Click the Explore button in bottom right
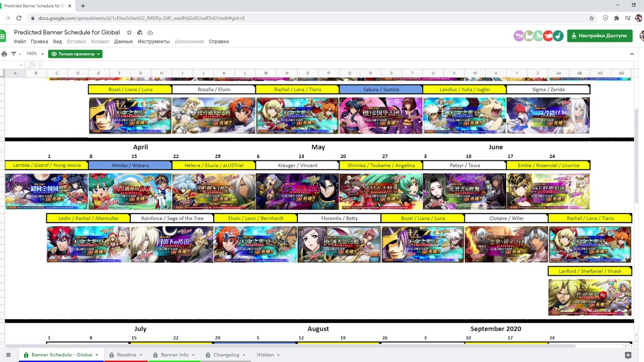The width and height of the screenshot is (644, 362). 628,355
